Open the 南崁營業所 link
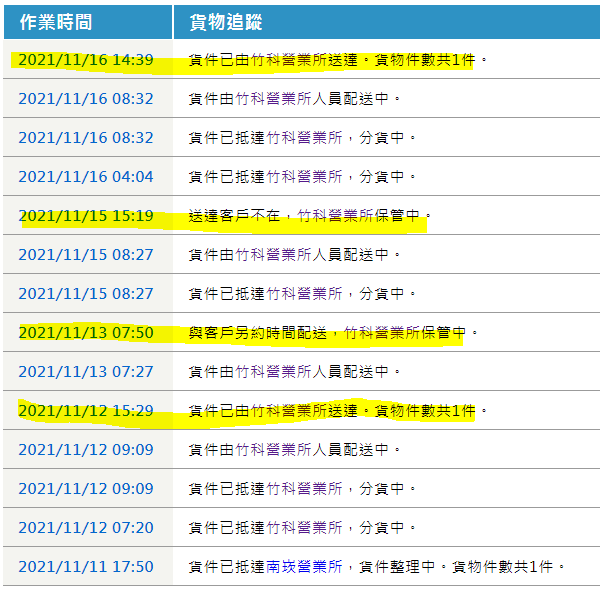 304,567
